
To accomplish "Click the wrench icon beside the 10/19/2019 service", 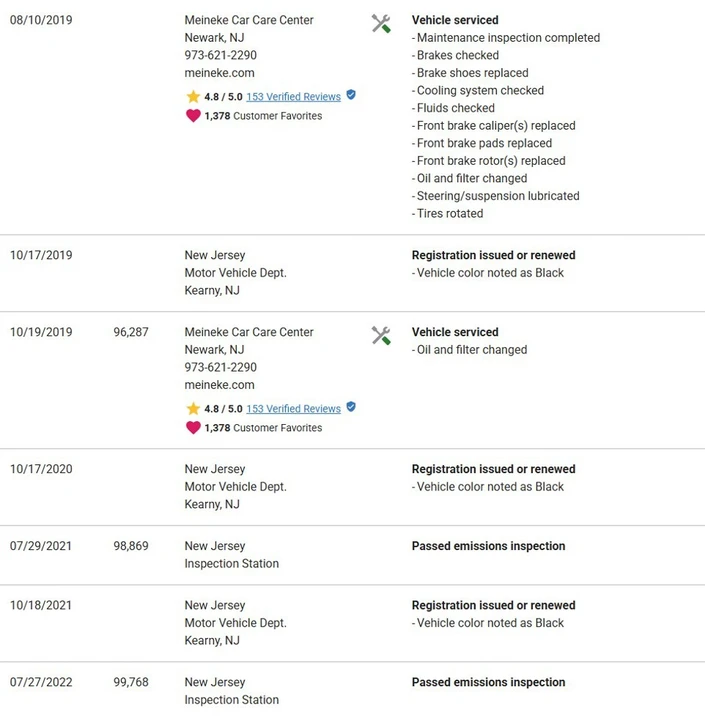I will [381, 336].
